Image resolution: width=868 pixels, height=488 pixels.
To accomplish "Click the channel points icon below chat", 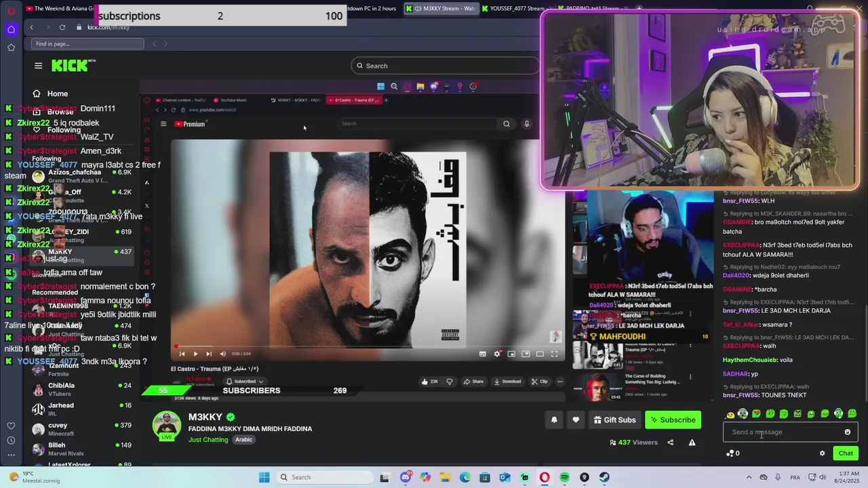I will (x=730, y=453).
